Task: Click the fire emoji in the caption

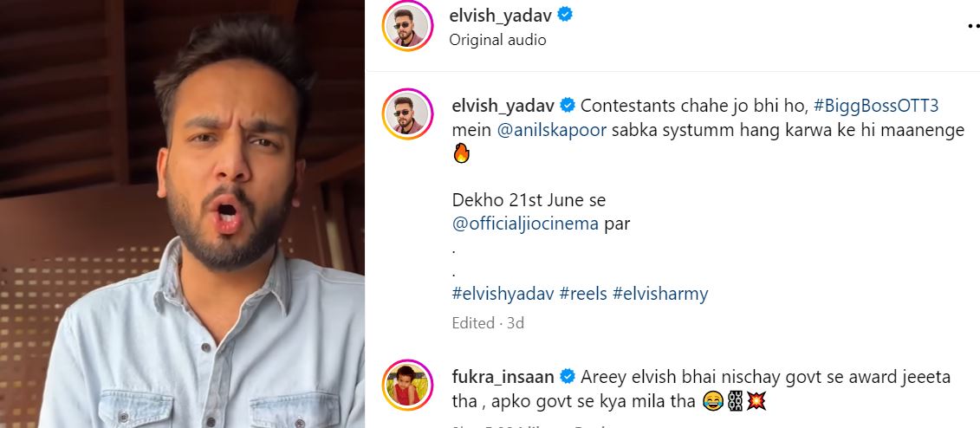Action: coord(461,154)
